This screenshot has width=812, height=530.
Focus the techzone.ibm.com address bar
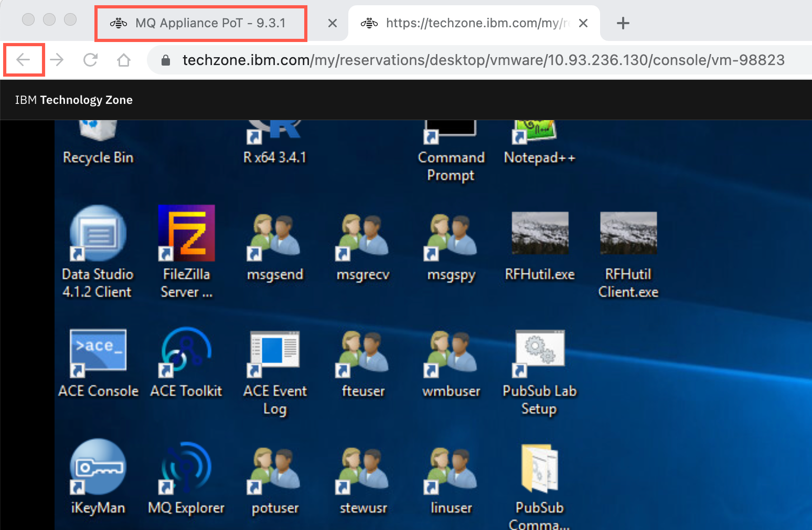[483, 60]
